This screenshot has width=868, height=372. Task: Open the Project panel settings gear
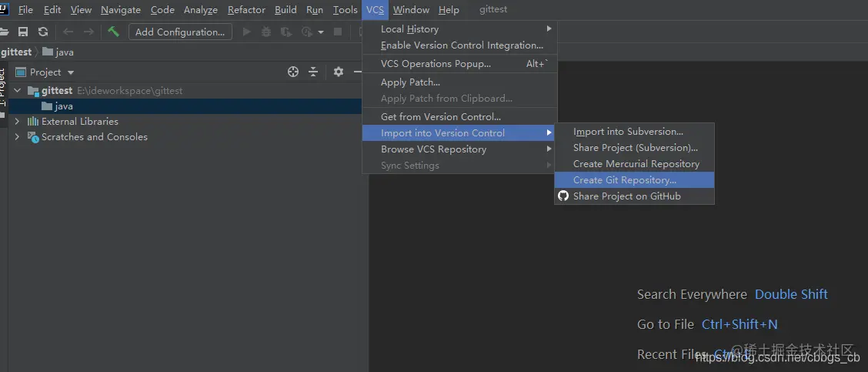pyautogui.click(x=339, y=72)
